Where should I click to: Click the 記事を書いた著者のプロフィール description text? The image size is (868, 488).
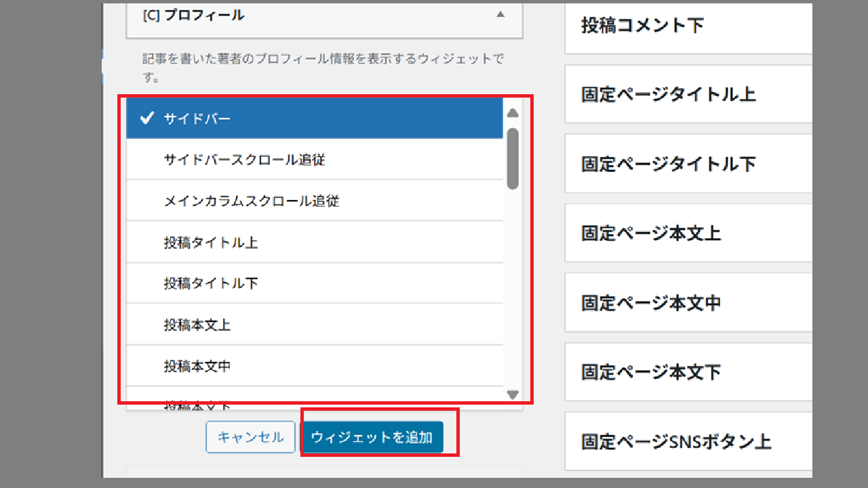click(x=323, y=68)
